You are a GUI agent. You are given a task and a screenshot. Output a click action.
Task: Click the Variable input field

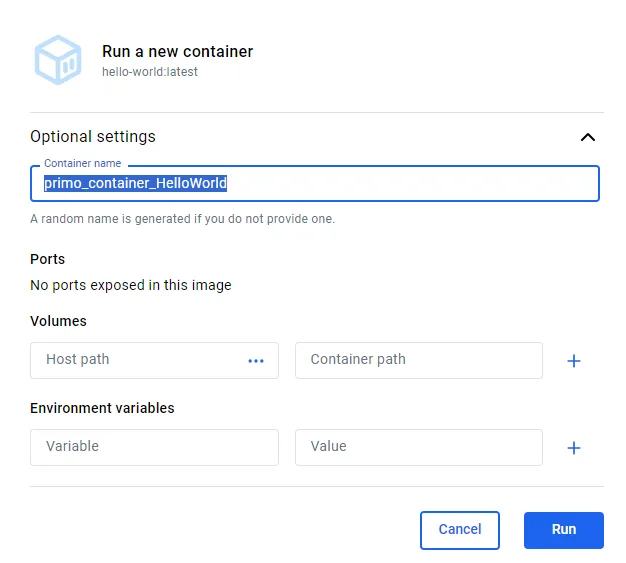click(154, 447)
